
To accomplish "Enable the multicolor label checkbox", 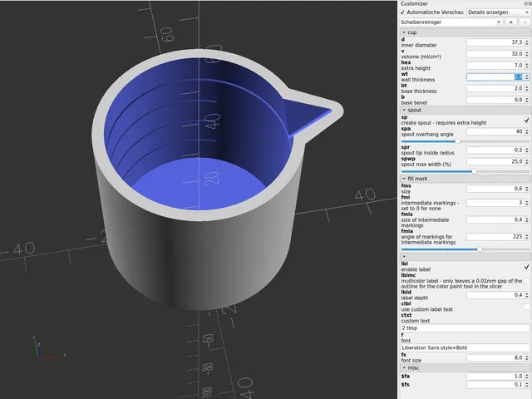I will coord(526,281).
